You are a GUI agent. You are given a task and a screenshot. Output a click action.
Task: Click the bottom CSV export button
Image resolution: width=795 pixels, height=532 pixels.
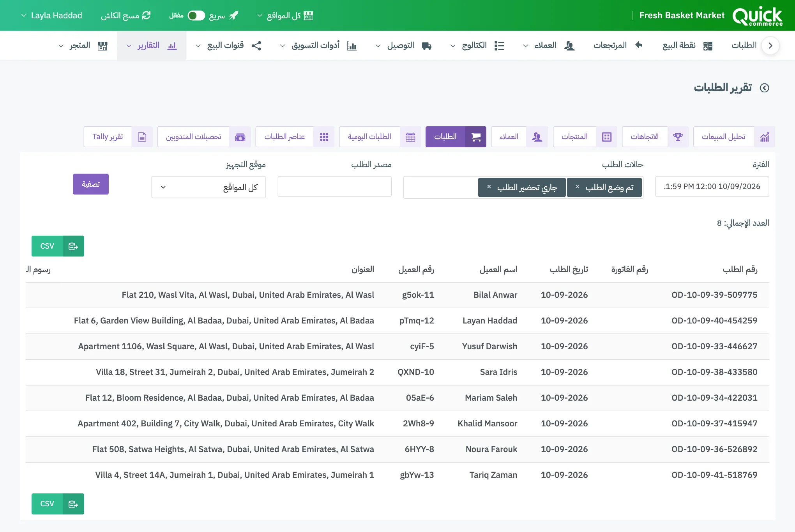click(x=58, y=504)
